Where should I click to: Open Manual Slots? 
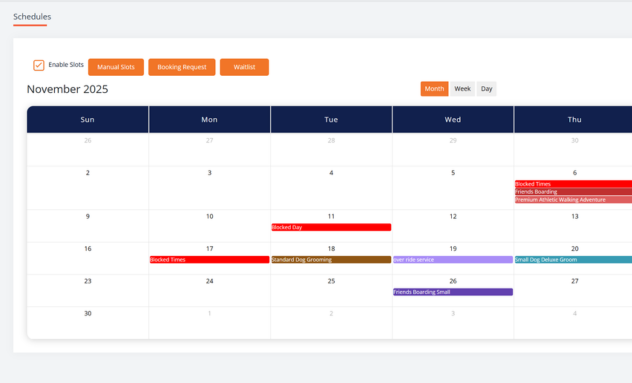click(116, 67)
